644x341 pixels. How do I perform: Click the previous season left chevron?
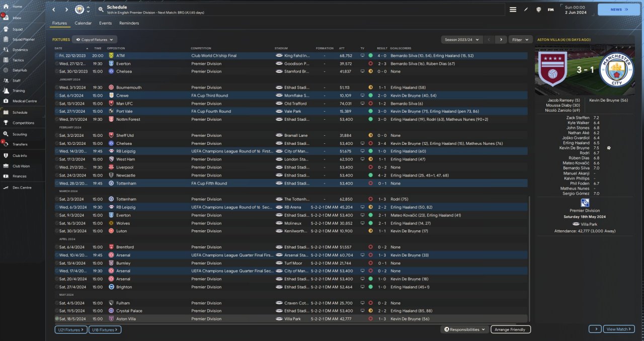click(x=488, y=39)
